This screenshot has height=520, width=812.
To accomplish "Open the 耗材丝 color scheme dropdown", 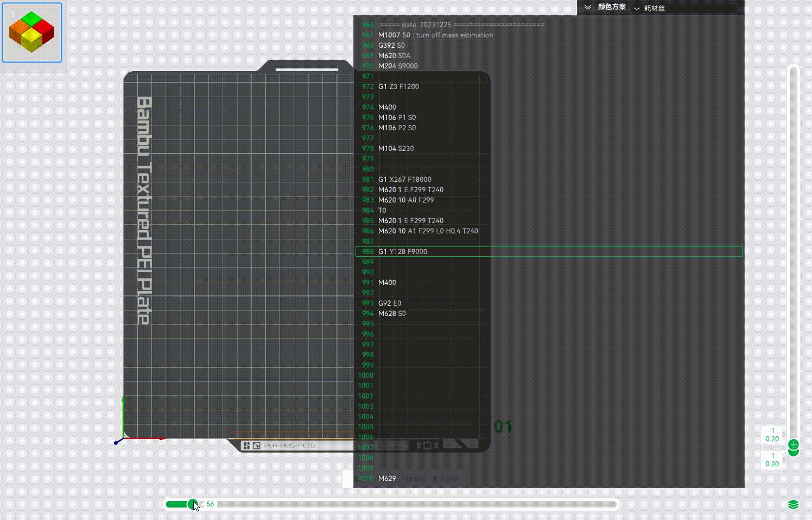I will [684, 8].
